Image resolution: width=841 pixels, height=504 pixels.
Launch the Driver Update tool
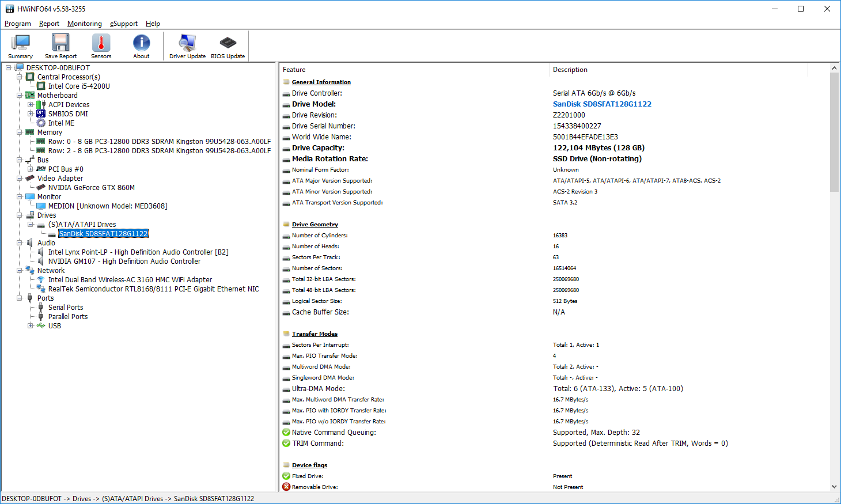click(187, 46)
